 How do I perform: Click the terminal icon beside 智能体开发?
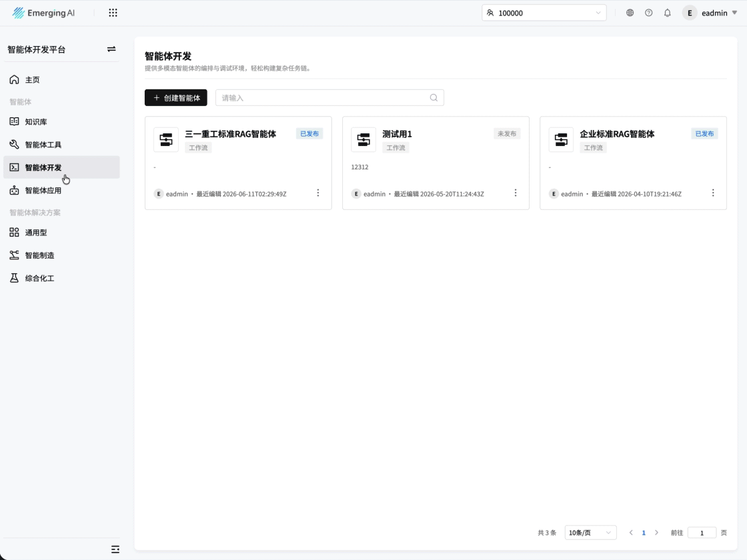(x=14, y=167)
